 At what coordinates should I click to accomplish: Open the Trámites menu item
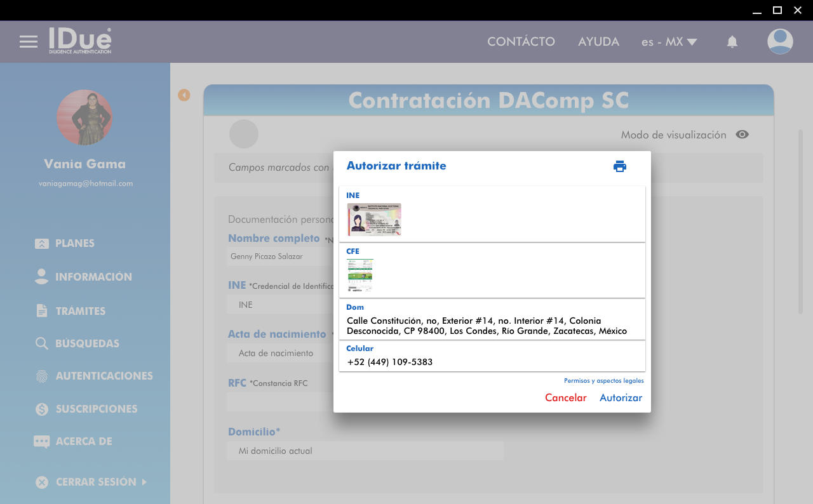tap(80, 311)
